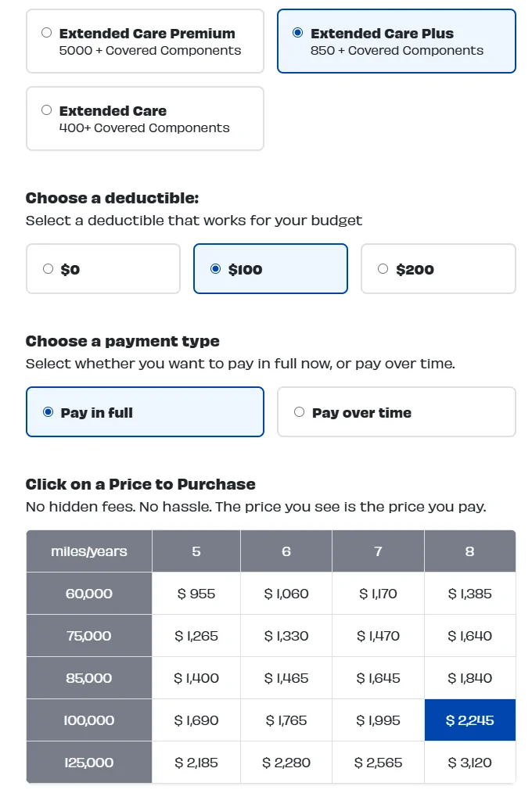This screenshot has height=797, width=532.
Task: Pick the $200 deductible option
Action: 438,269
